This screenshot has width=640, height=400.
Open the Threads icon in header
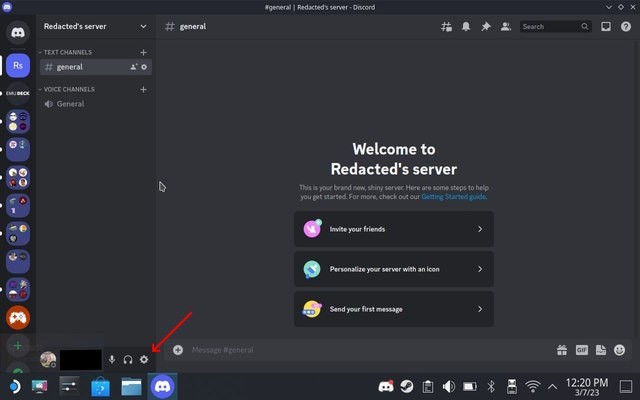coord(446,27)
